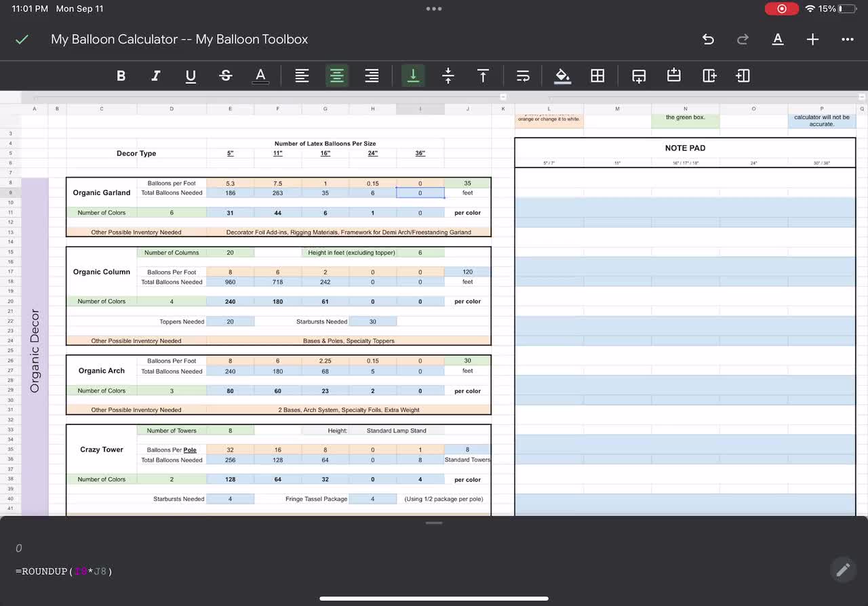Select the 36" size header cell
This screenshot has height=606, width=868.
point(420,153)
